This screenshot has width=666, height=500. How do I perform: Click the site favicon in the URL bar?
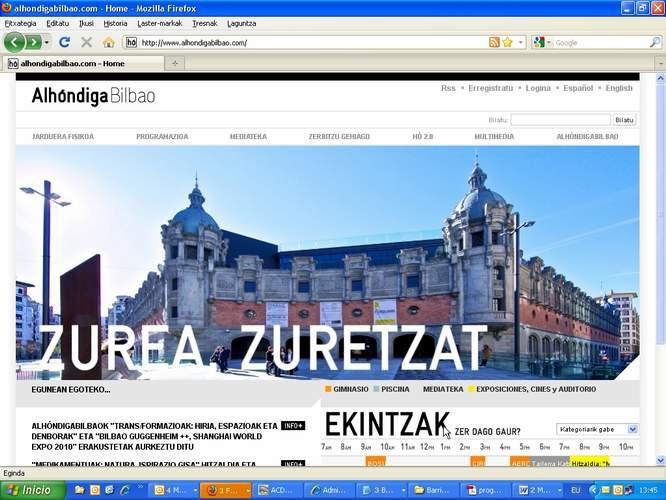132,42
